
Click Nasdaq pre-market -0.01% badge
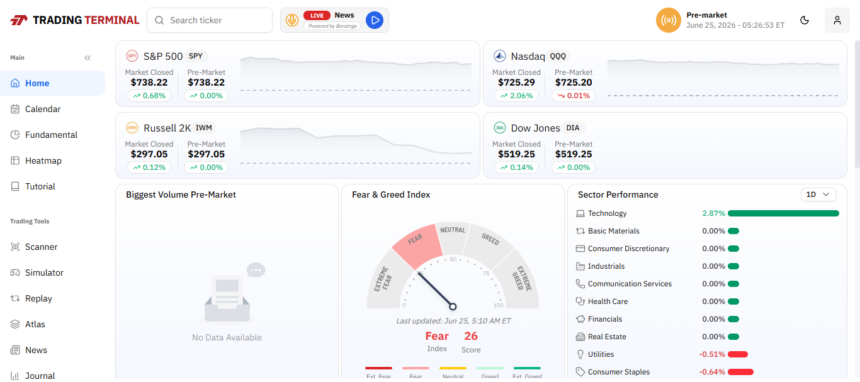coord(573,96)
